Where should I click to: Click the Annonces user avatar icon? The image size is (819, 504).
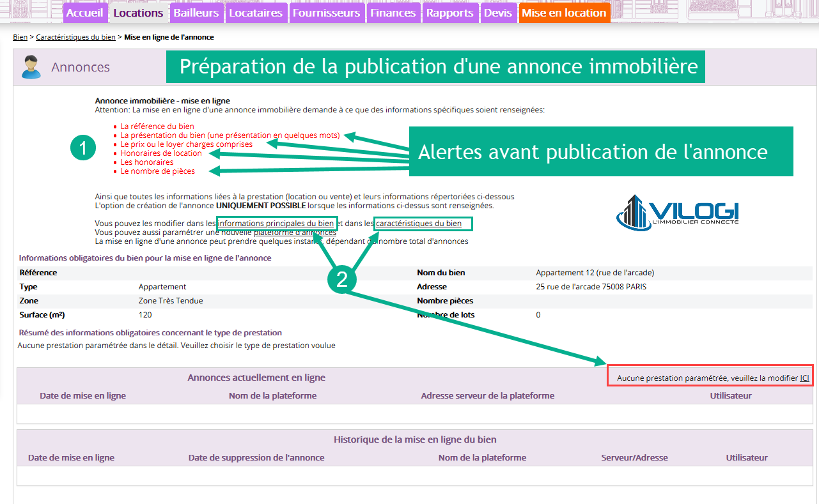point(31,67)
